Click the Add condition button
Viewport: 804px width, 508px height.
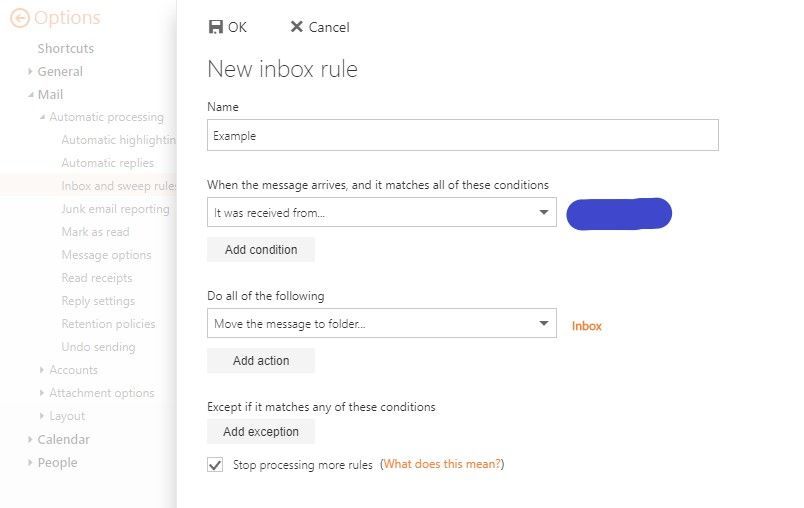click(261, 250)
